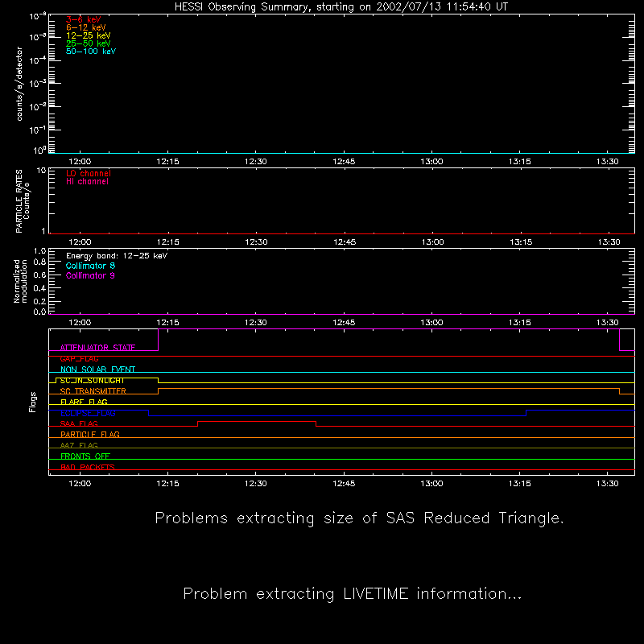Select the orange 6-12 keV legend entry

click(x=86, y=27)
